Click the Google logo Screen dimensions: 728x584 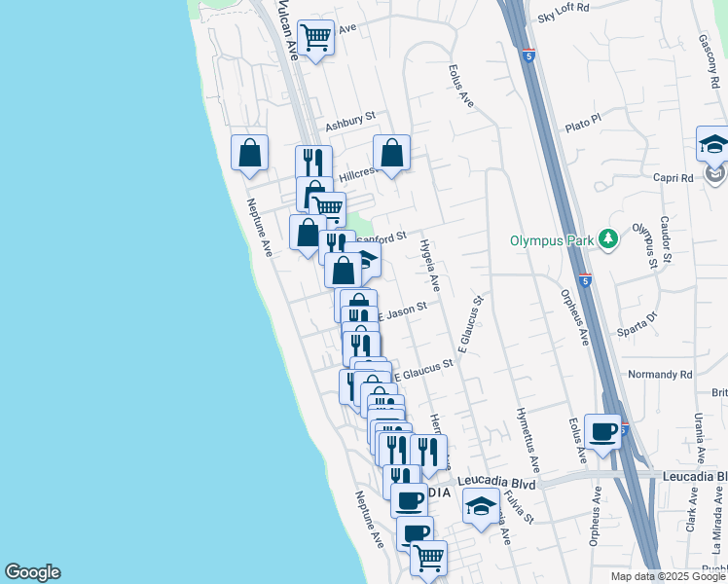point(32,572)
